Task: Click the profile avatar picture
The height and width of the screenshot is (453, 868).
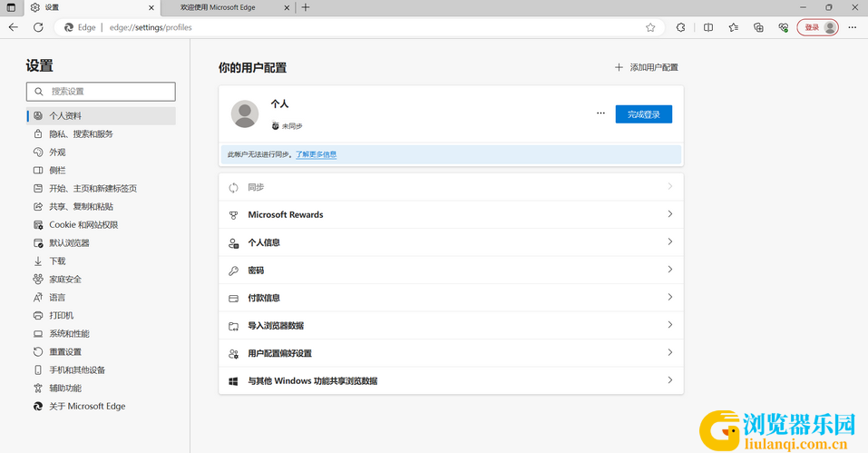Action: pos(245,114)
